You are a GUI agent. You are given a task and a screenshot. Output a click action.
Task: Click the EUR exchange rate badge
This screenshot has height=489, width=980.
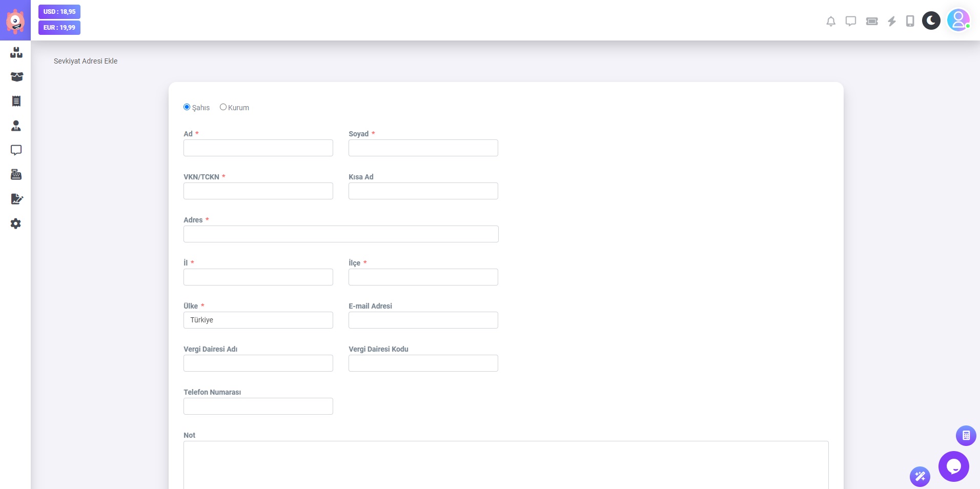click(59, 28)
